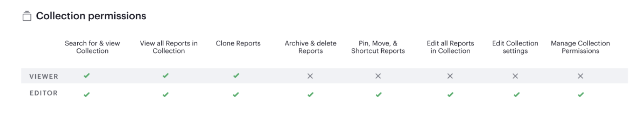Click Editor's Pin, Move, & Shortcut checkmark
The image size is (644, 123).
click(x=378, y=95)
